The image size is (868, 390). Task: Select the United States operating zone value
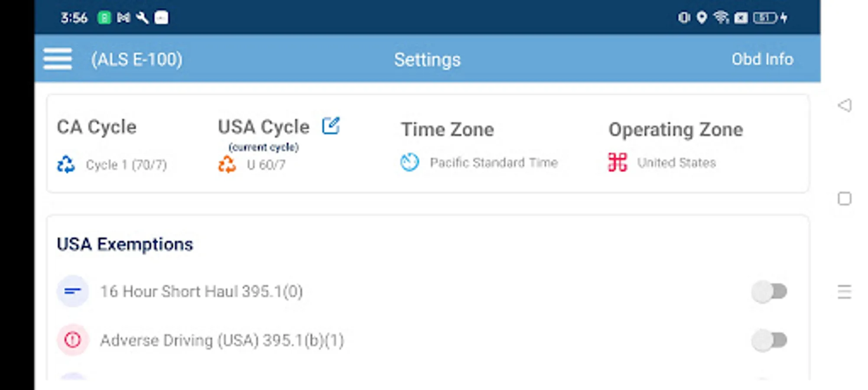(676, 163)
